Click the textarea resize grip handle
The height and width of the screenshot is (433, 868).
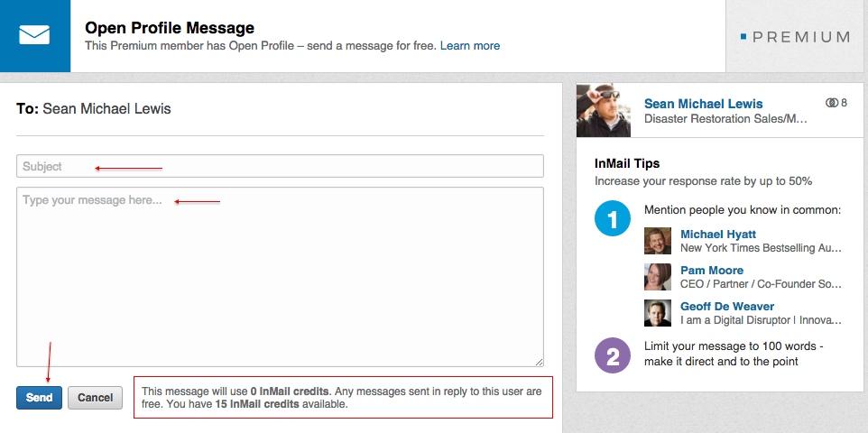coord(539,362)
